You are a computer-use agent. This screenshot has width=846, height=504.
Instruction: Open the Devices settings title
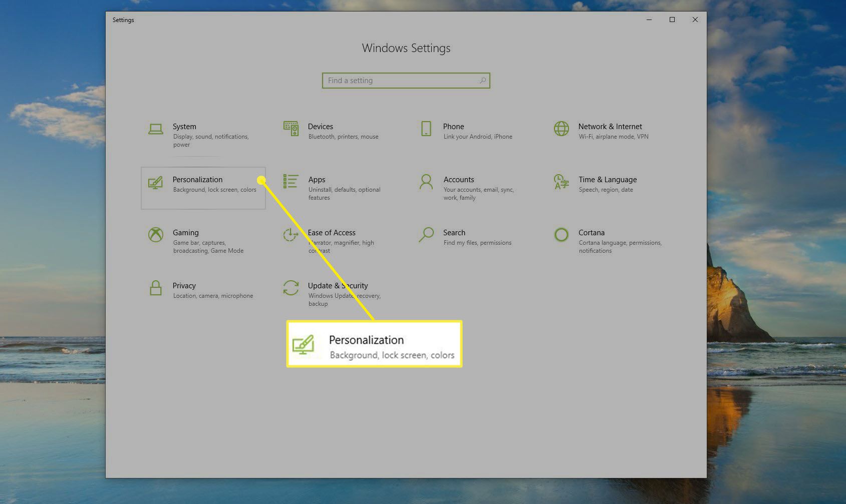(x=321, y=127)
